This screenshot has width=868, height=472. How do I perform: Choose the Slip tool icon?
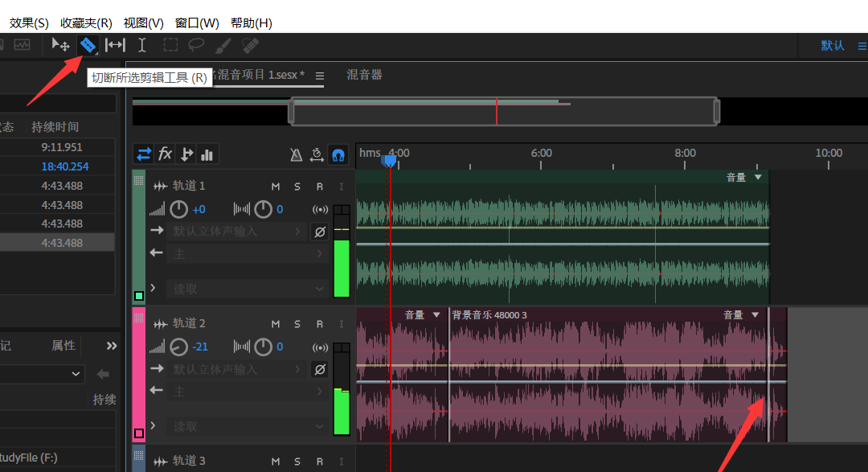(x=116, y=45)
